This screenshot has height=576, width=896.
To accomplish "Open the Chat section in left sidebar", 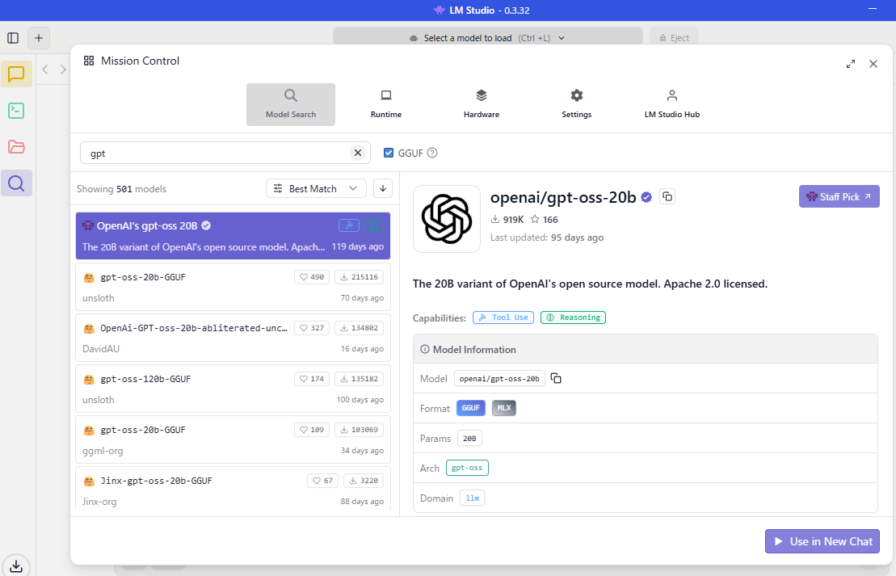I will (x=16, y=74).
